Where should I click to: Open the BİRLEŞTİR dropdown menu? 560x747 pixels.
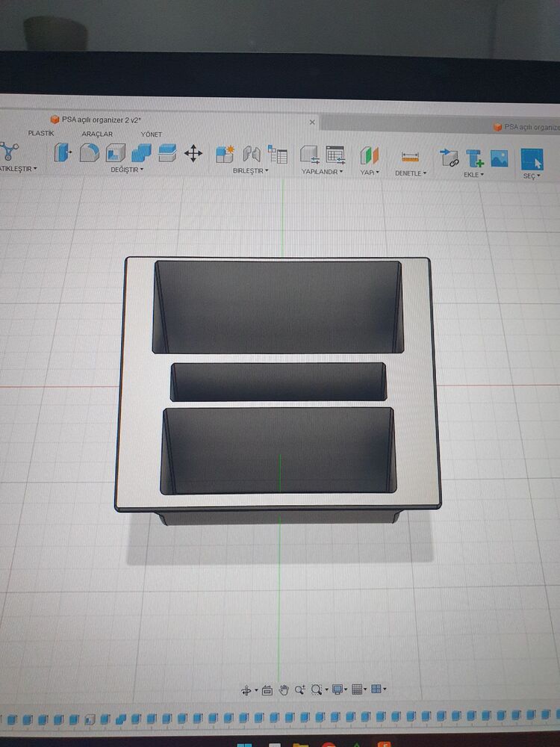(250, 170)
